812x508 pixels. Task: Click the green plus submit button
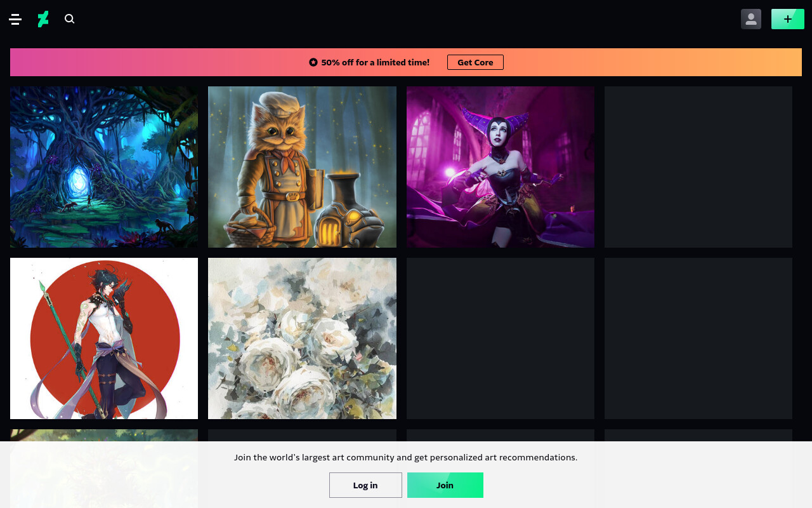coord(788,19)
